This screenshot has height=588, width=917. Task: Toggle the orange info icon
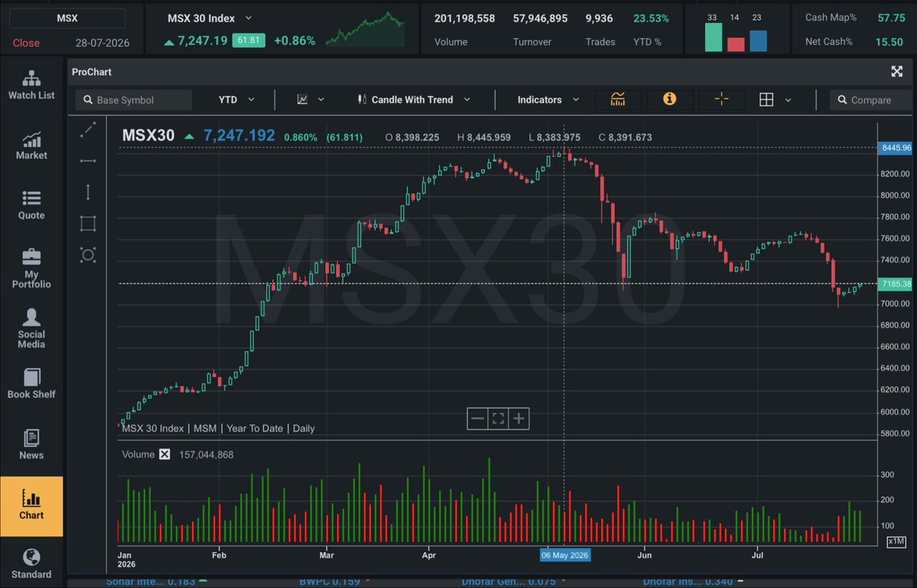(670, 99)
